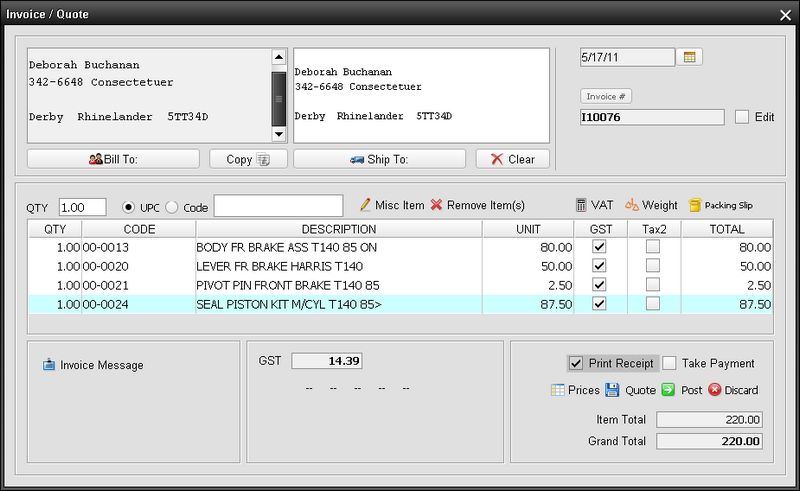Close the Invoice / Quote window
Image resolution: width=800 pixels, height=491 pixels.
[786, 15]
